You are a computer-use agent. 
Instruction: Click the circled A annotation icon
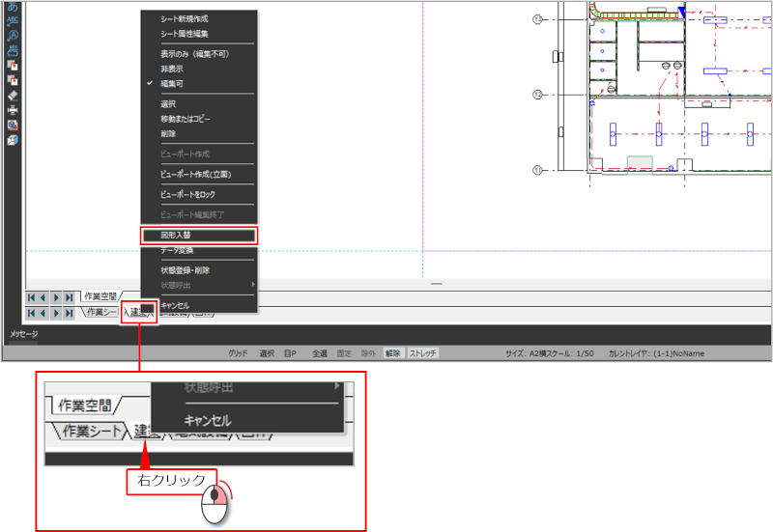(13, 36)
